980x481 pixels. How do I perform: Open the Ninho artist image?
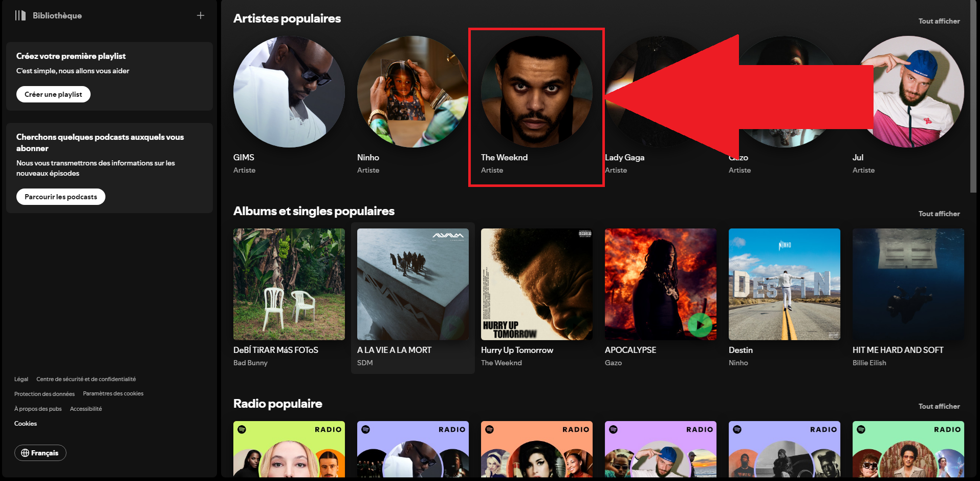click(x=412, y=92)
